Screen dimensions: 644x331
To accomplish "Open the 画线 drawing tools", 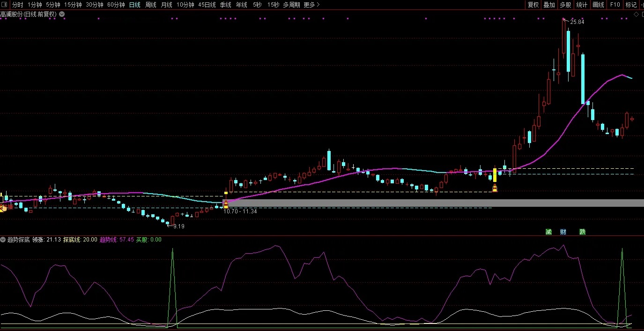I will (598, 5).
